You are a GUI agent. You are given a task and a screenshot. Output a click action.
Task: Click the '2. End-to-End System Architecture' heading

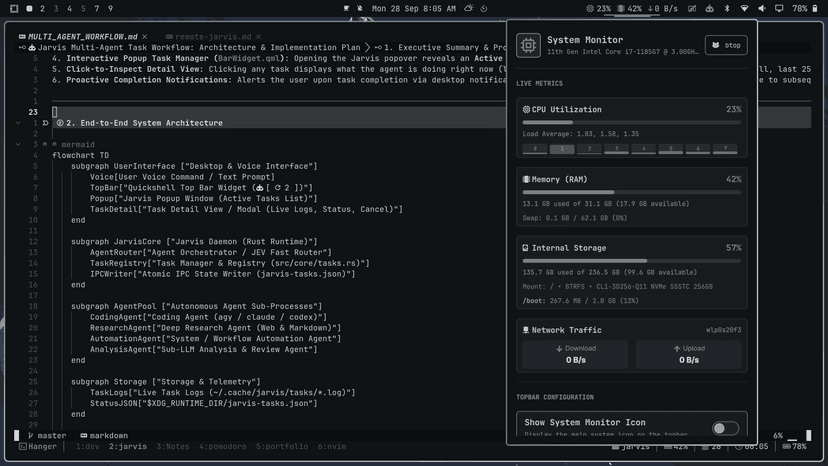pyautogui.click(x=144, y=123)
